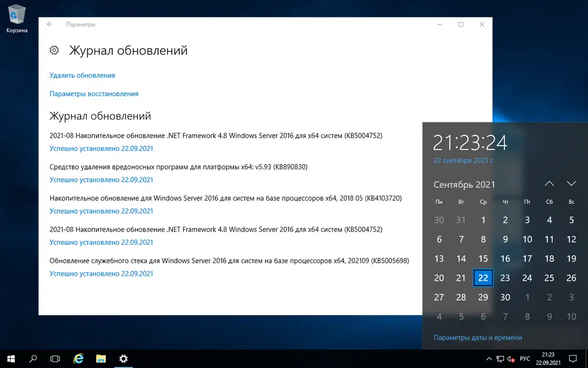The width and height of the screenshot is (588, 368).
Task: Launch Internet Explorer from taskbar
Action: [78, 359]
